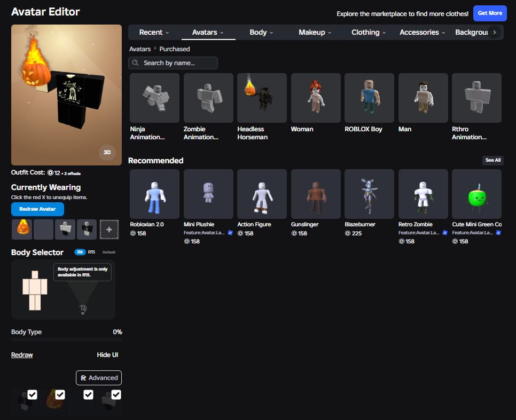Open the Advanced options

99,378
